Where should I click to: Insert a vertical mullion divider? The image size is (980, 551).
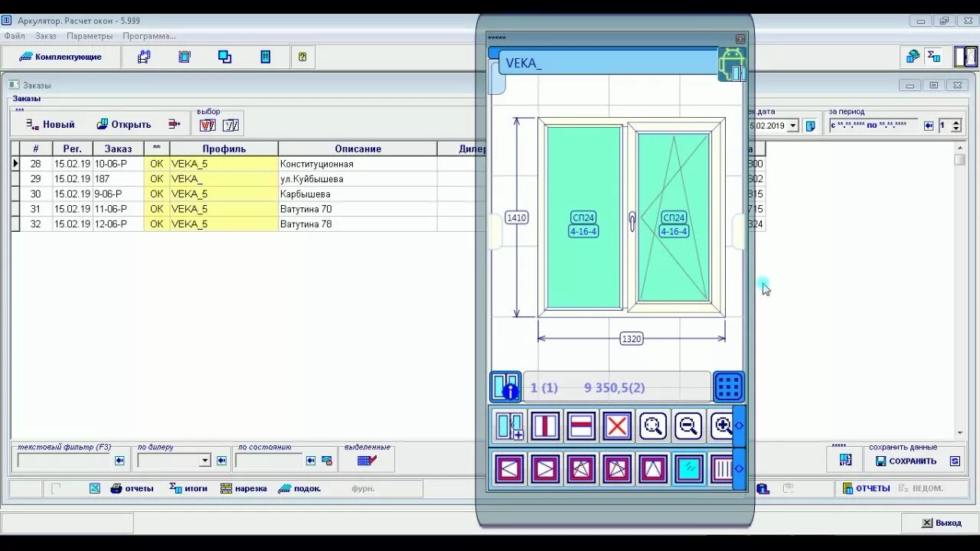point(545,426)
